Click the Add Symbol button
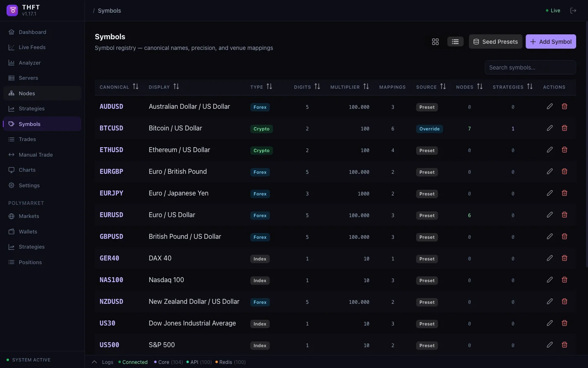Viewport: 588px width, 368px height. [x=550, y=42]
